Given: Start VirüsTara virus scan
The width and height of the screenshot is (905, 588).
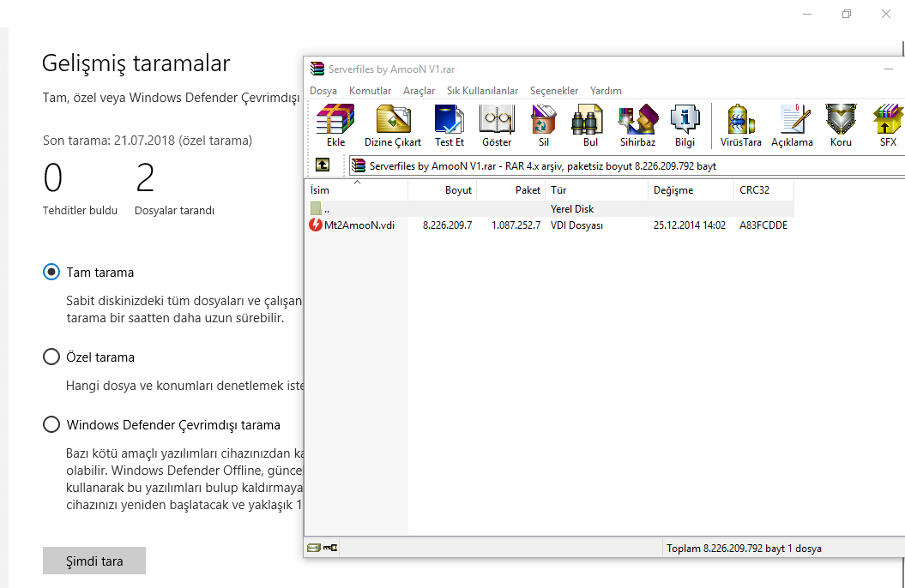Looking at the screenshot, I should (x=740, y=125).
